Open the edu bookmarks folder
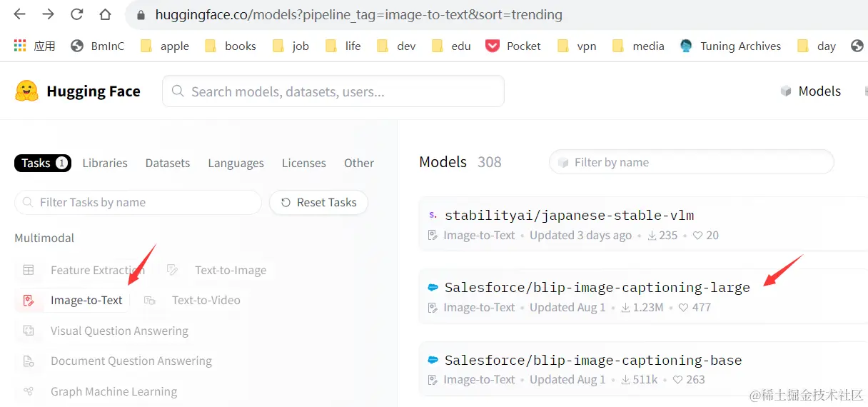The image size is (868, 407). click(451, 46)
